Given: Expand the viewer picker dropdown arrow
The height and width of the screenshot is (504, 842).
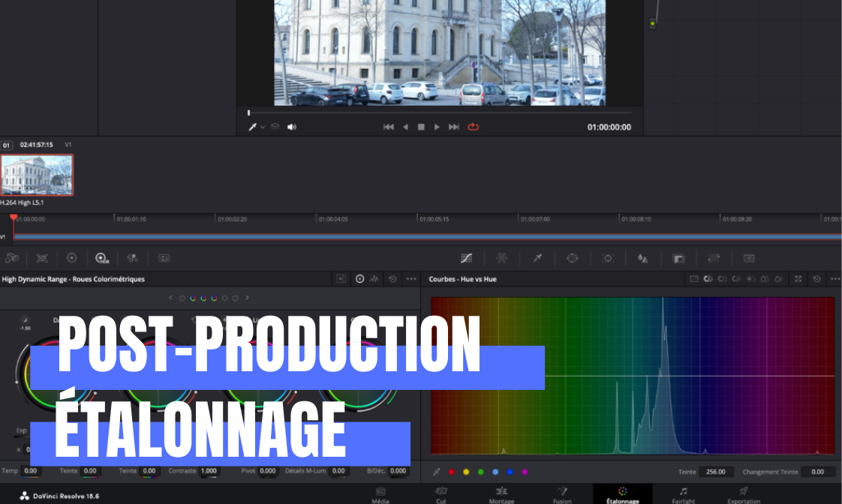Looking at the screenshot, I should pyautogui.click(x=263, y=127).
